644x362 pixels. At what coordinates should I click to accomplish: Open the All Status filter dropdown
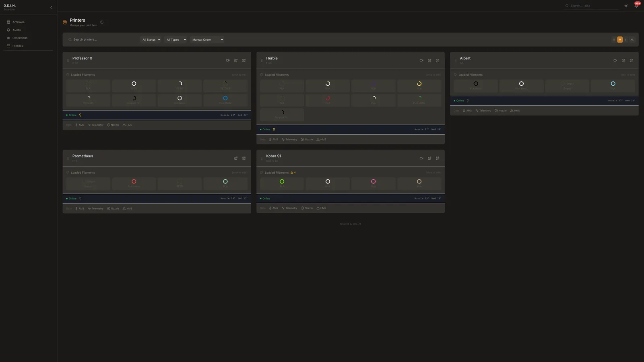pyautogui.click(x=151, y=39)
